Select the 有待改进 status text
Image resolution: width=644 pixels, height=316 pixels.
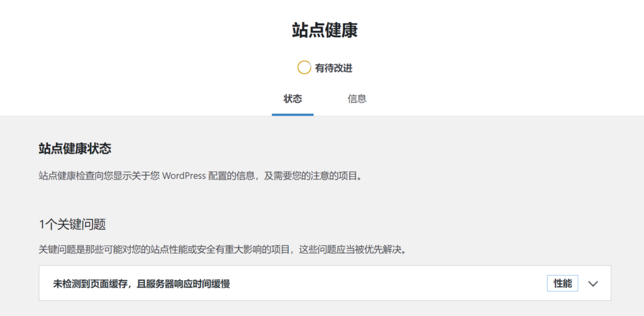point(333,69)
